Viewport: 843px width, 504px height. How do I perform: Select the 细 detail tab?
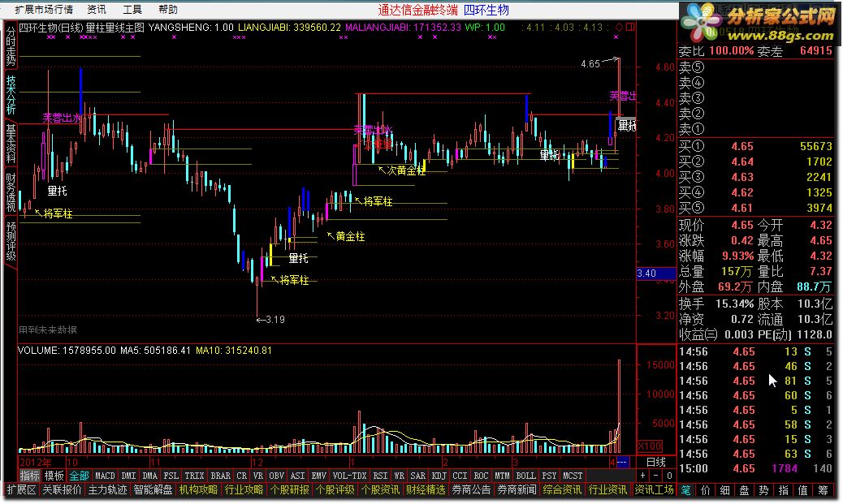(x=724, y=489)
